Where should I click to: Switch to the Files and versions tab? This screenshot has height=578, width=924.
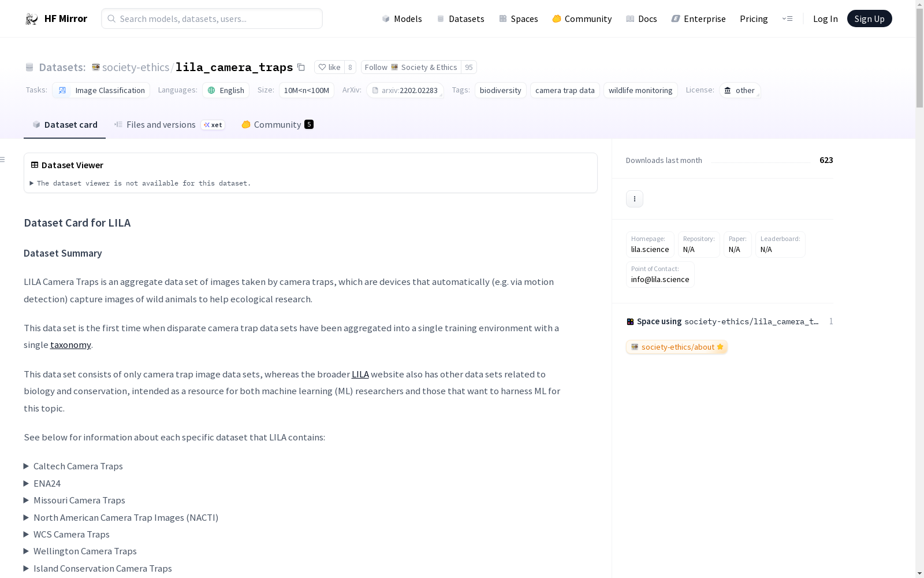tap(169, 125)
